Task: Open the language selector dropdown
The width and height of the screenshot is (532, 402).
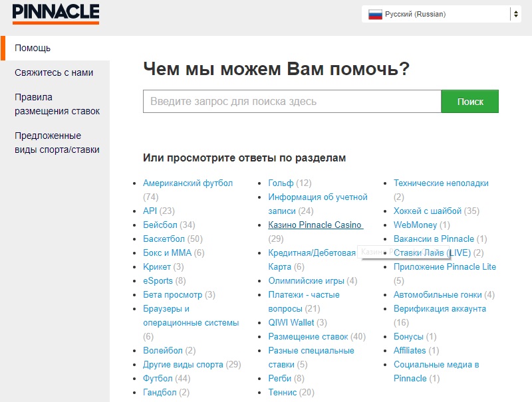Action: (441, 14)
